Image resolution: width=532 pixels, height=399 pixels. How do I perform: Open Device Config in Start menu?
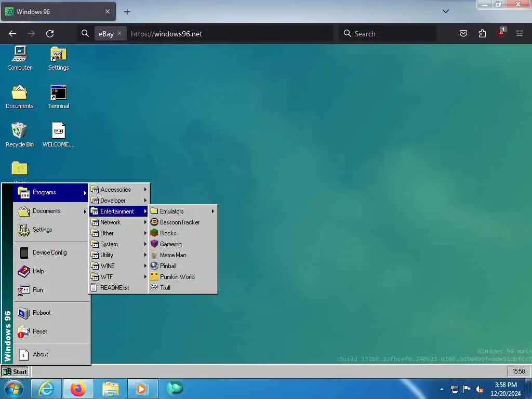click(x=51, y=252)
